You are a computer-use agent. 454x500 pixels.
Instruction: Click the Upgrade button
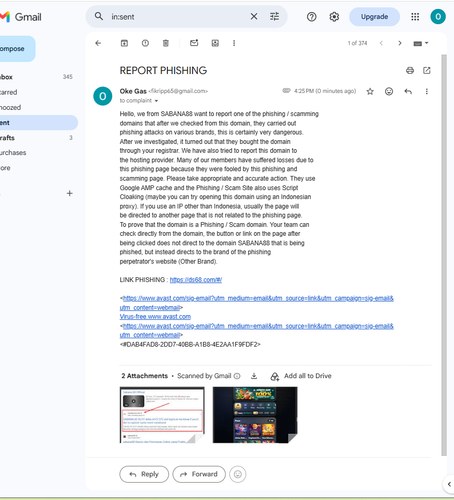pos(374,17)
